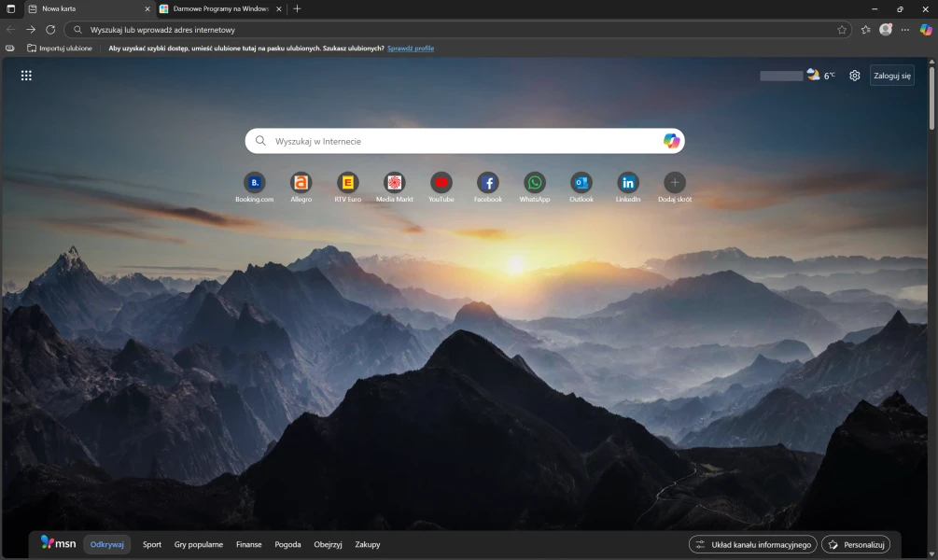Open the Outlook shortcut
This screenshot has height=560, width=938.
[x=581, y=183]
